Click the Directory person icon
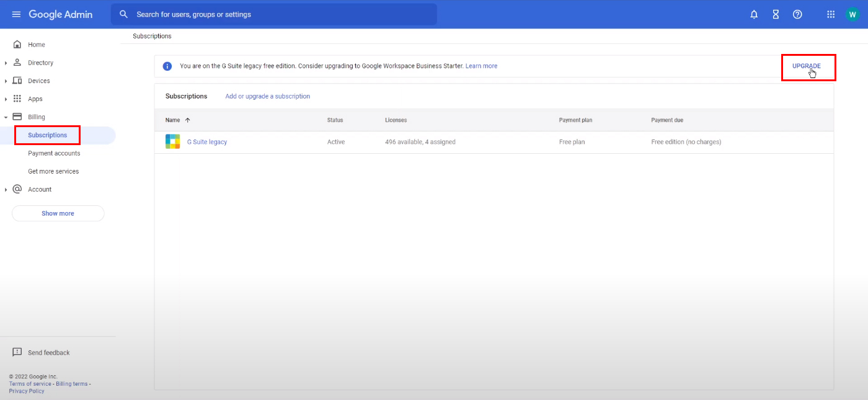 point(17,63)
